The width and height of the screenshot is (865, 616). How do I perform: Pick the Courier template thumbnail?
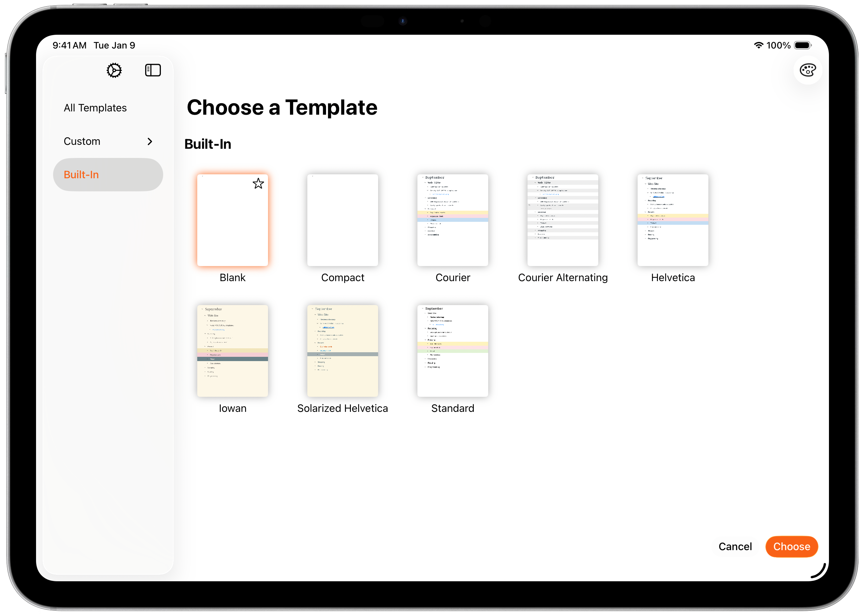click(452, 221)
